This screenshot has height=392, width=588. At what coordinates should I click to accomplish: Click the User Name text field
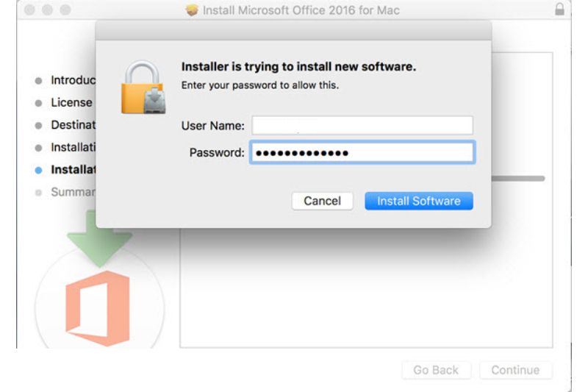tap(362, 125)
